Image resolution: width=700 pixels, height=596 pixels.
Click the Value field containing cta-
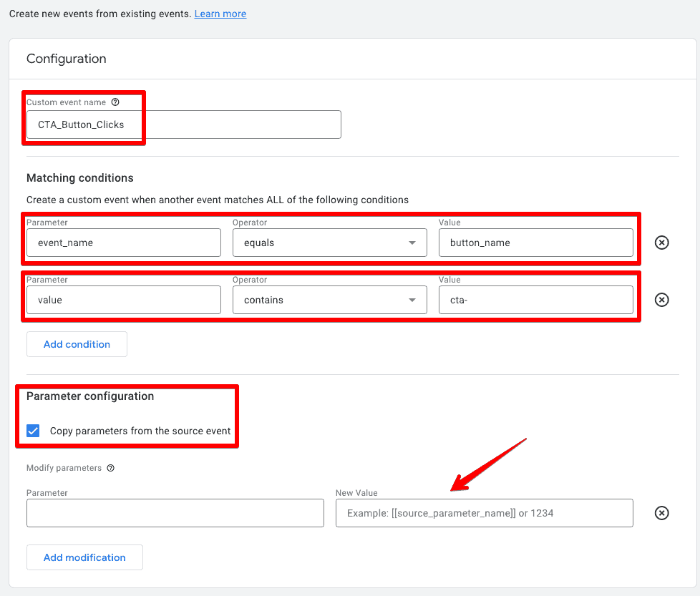pos(535,300)
